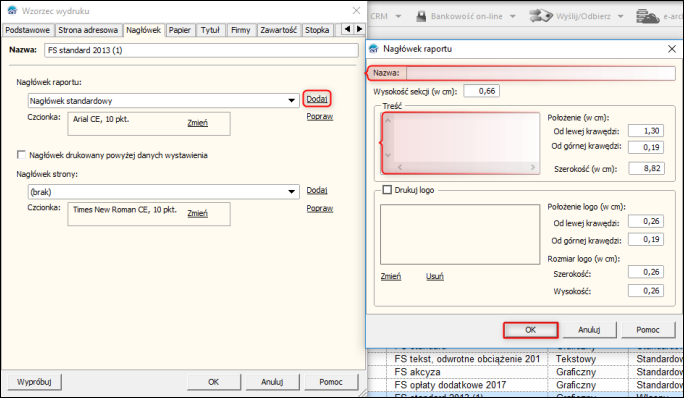
Task: Click logo Od lewej krawędzi field 0,26
Action: click(x=646, y=221)
